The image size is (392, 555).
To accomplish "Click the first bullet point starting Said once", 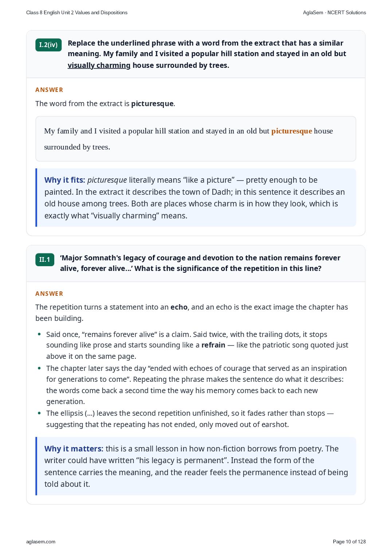I will 197,345.
